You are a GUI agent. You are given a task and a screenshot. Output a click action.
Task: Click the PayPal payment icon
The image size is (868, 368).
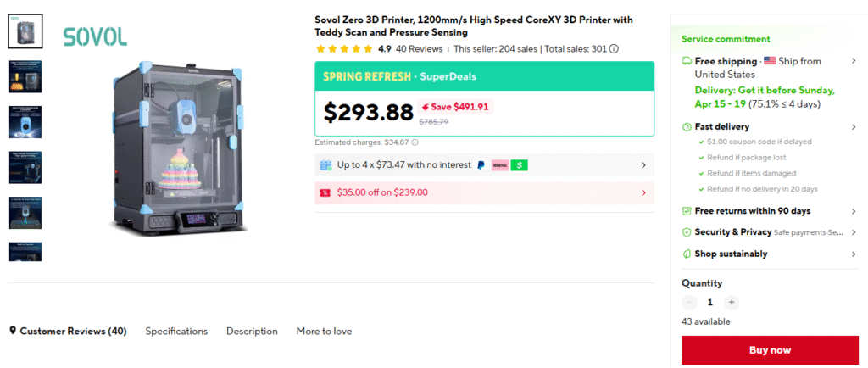coord(481,165)
